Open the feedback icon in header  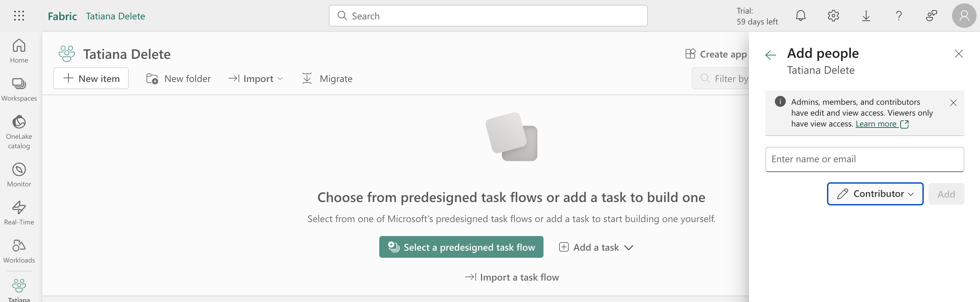click(931, 16)
